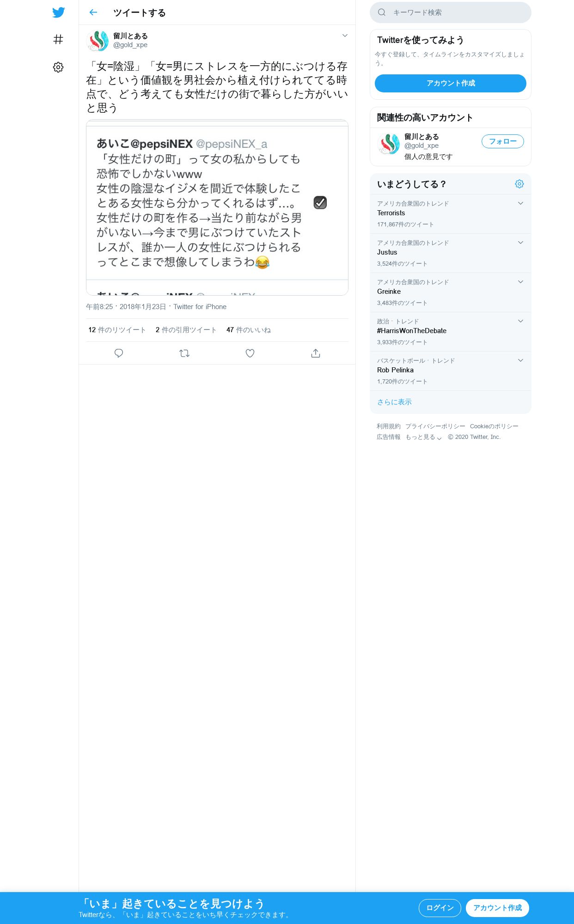Expand options for Terrorists trend
Screen dimensions: 574x924
pyautogui.click(x=520, y=203)
